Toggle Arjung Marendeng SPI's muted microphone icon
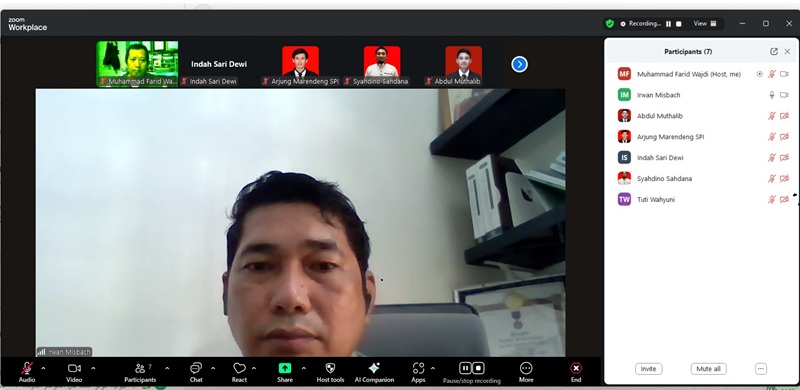800x390 pixels. point(772,137)
